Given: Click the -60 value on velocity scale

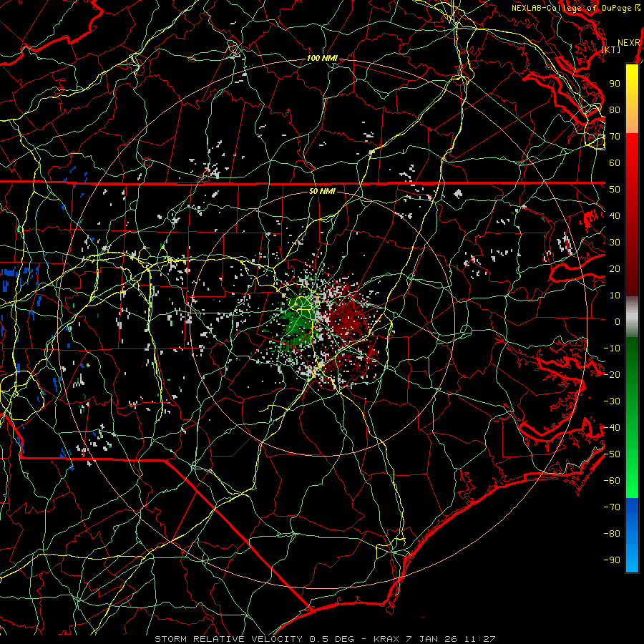Looking at the screenshot, I should coord(612,481).
